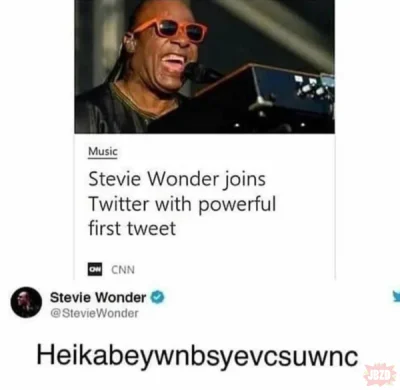Screen dimensions: 400x390
Task: Click the Stevie Wonder display name
Action: click(98, 297)
